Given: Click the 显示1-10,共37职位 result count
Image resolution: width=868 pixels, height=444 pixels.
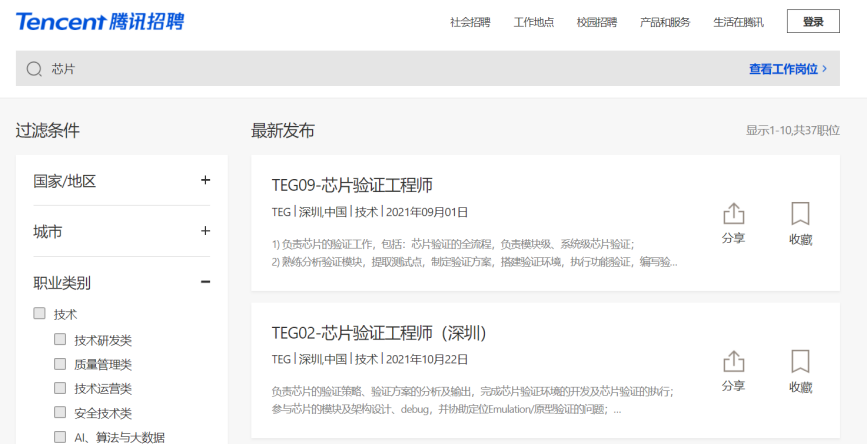Looking at the screenshot, I should point(793,131).
